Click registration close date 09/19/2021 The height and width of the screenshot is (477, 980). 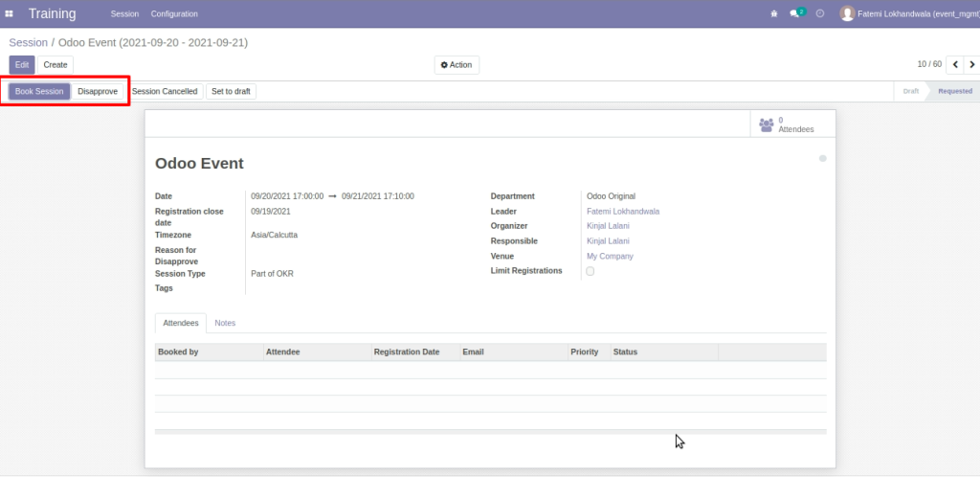270,212
